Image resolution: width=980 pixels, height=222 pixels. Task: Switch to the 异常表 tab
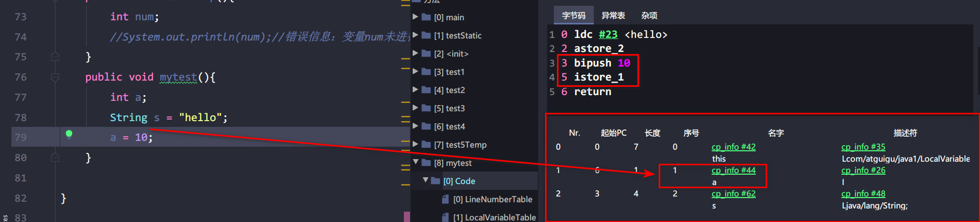pos(613,16)
